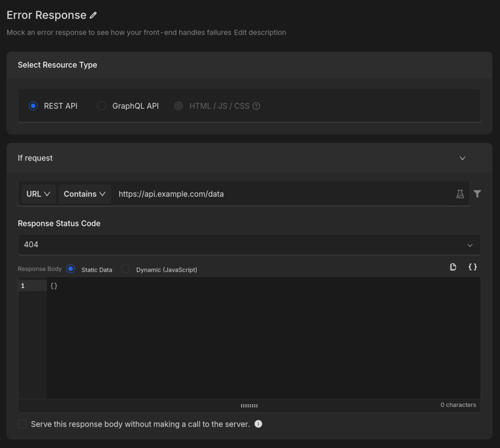Choose Dynamic (JavaScript) radio button
500x448 pixels.
click(125, 269)
